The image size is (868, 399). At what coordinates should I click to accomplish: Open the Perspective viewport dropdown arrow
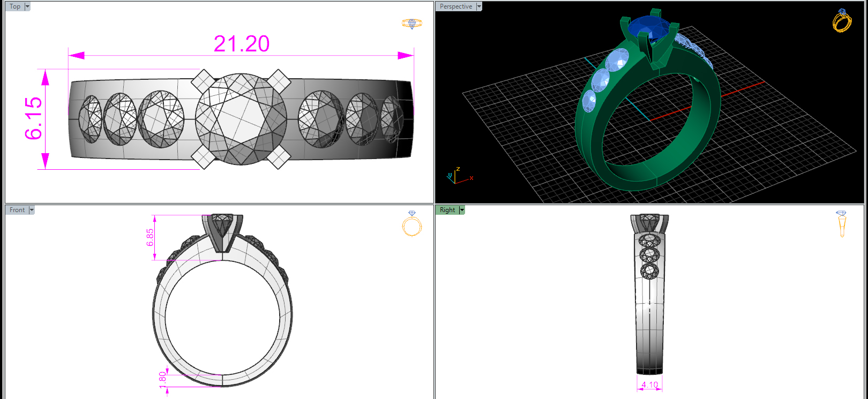pyautogui.click(x=479, y=6)
